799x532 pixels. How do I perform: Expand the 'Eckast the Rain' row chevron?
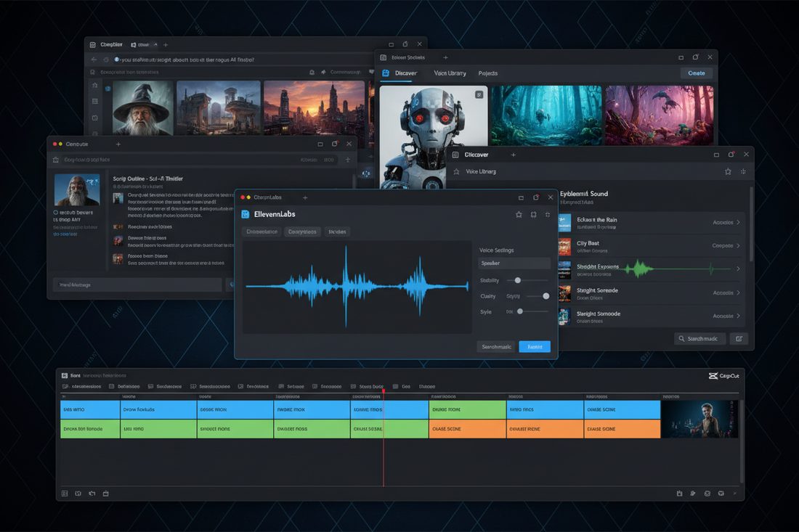[738, 222]
